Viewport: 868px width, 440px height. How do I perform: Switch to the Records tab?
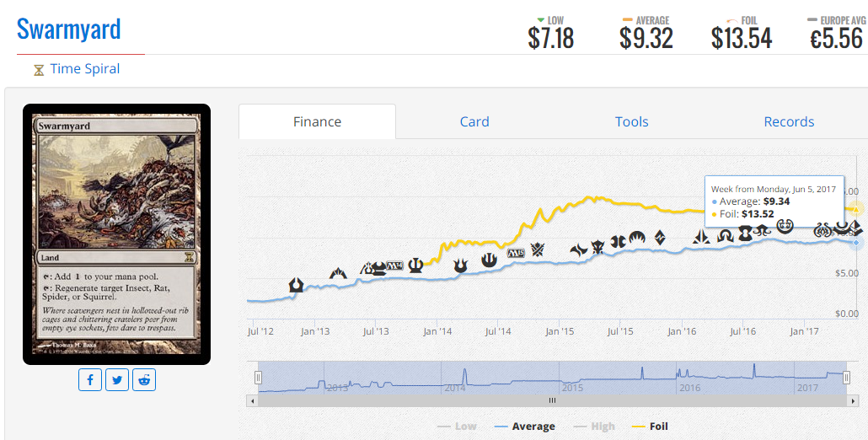(789, 121)
